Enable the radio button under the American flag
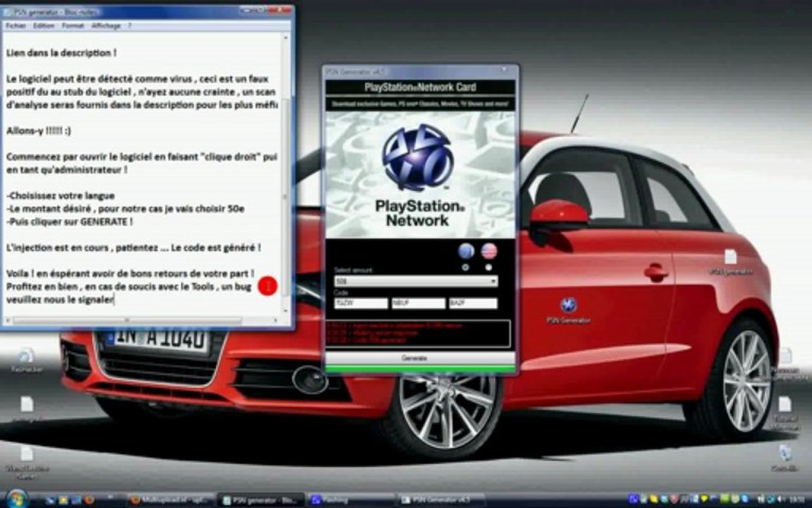The width and height of the screenshot is (812, 508). (x=488, y=267)
